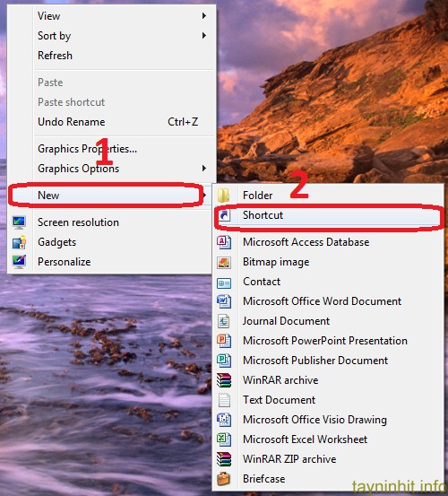
Task: Expand the Graphics Options submenu arrow
Action: click(x=204, y=169)
